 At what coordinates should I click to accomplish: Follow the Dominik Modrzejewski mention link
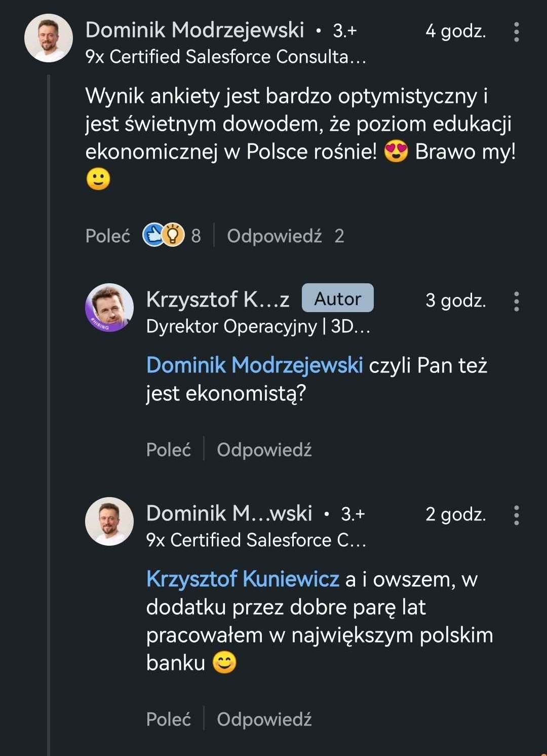tap(254, 365)
